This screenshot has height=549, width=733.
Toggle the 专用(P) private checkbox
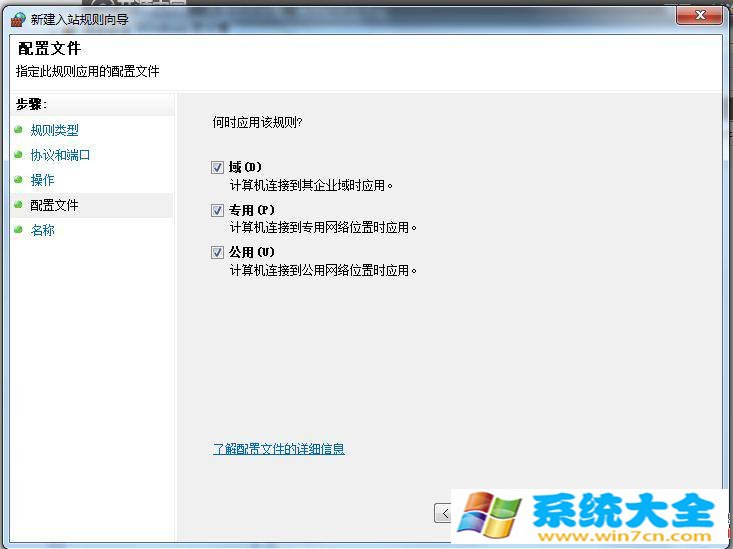217,210
